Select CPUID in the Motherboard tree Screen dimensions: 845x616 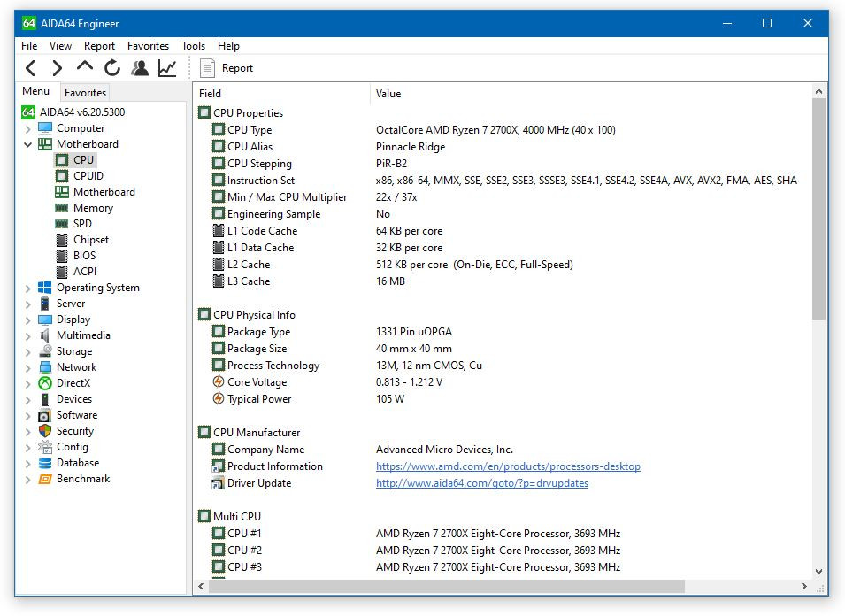coord(88,176)
